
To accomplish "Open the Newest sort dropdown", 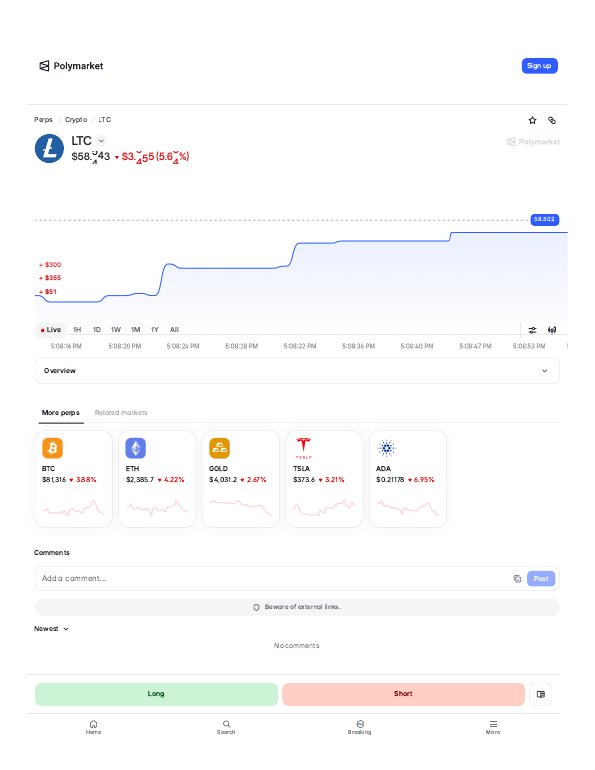I will click(x=51, y=629).
